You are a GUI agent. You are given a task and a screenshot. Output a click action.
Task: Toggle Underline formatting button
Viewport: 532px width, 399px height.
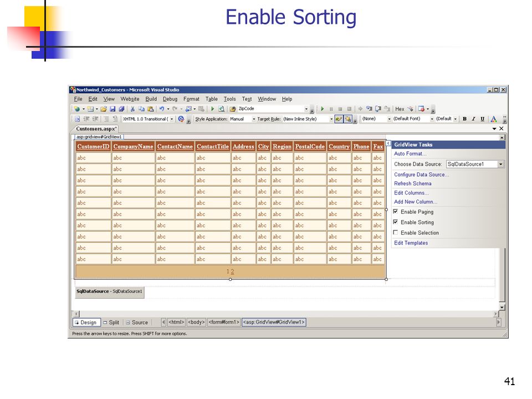pyautogui.click(x=482, y=119)
